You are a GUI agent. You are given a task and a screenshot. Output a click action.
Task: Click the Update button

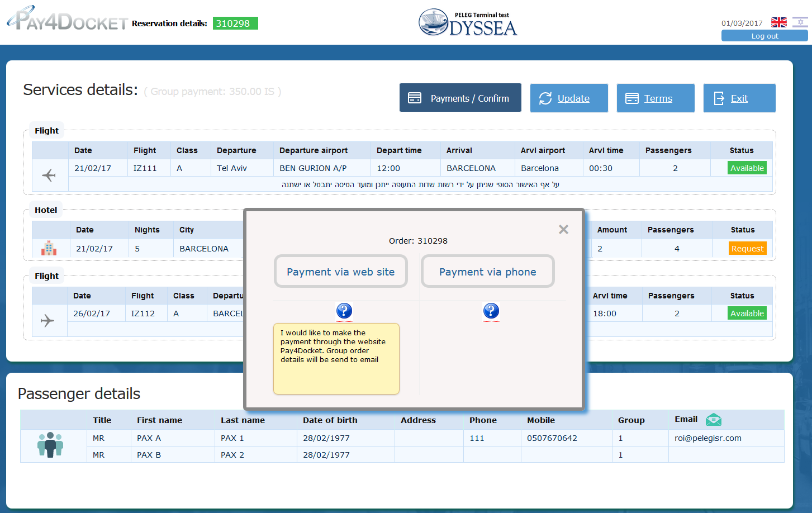(x=569, y=98)
